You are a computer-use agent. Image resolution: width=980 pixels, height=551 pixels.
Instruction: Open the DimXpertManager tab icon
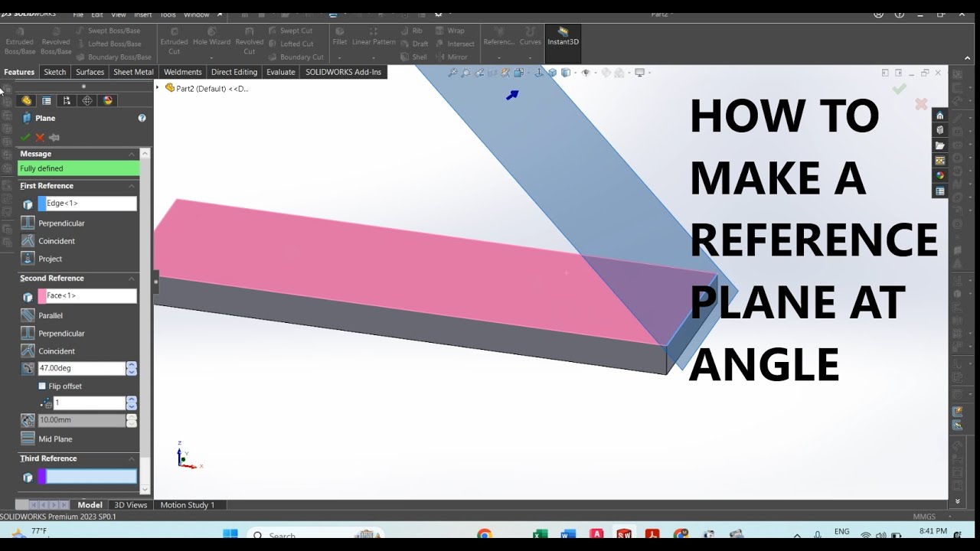[x=87, y=100]
